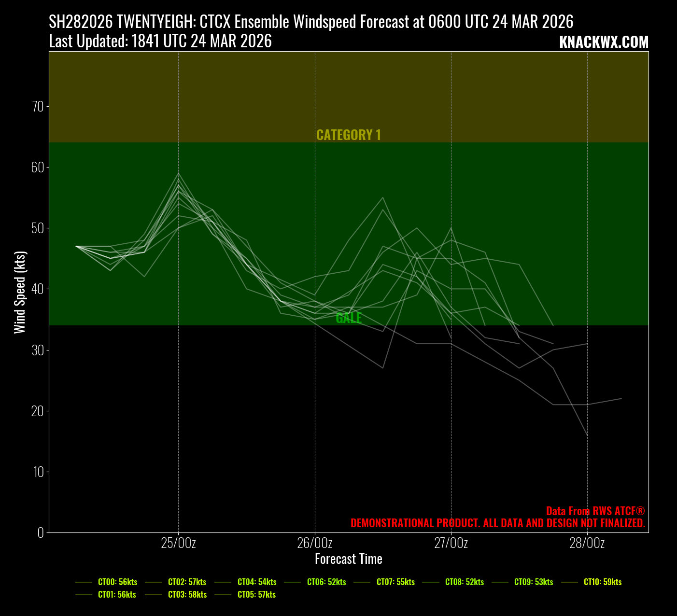Screen dimensions: 677x616
Task: Choose the CT05: 57kts legend item
Action: click(256, 595)
